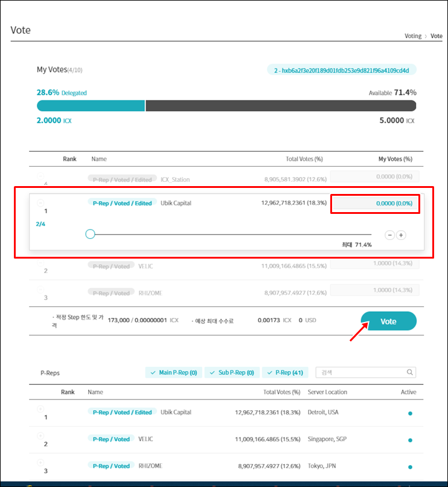Click the 0.00173 ICX estimated fee value
448x487 pixels.
click(x=275, y=320)
